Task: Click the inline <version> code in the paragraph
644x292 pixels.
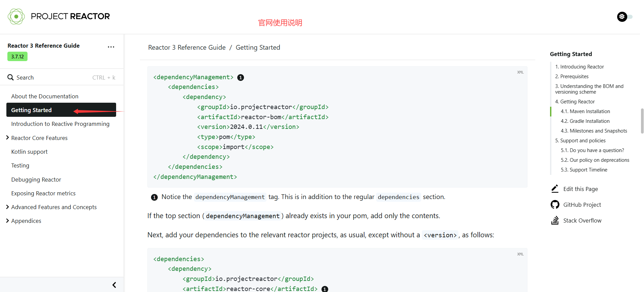Action: (440, 235)
